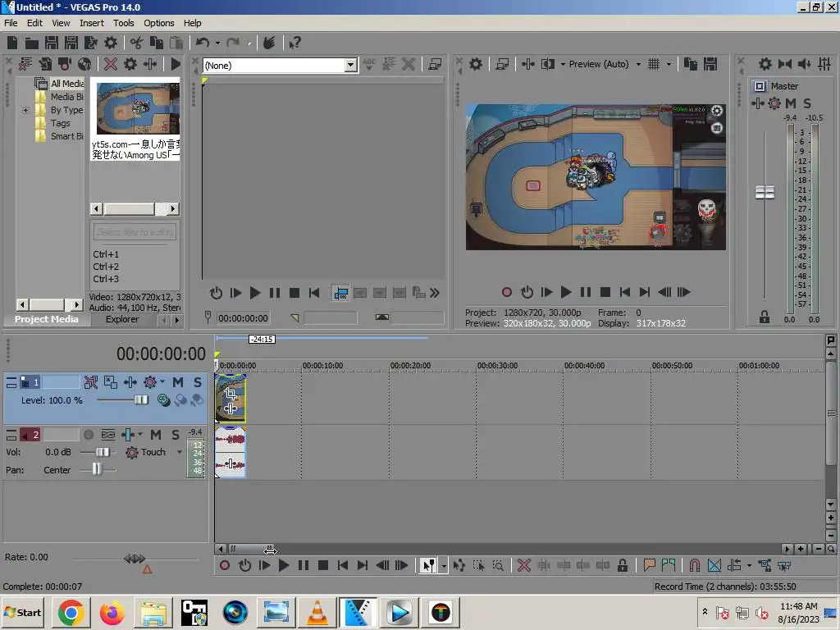This screenshot has width=840, height=630.
Task: Copy selection using toolbar copy icon
Action: pos(157,43)
